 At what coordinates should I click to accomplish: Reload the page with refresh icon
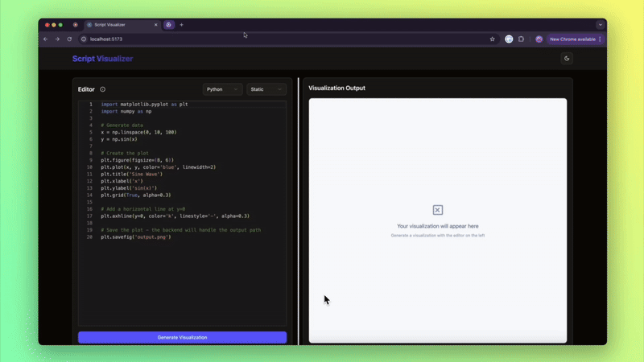pos(69,39)
